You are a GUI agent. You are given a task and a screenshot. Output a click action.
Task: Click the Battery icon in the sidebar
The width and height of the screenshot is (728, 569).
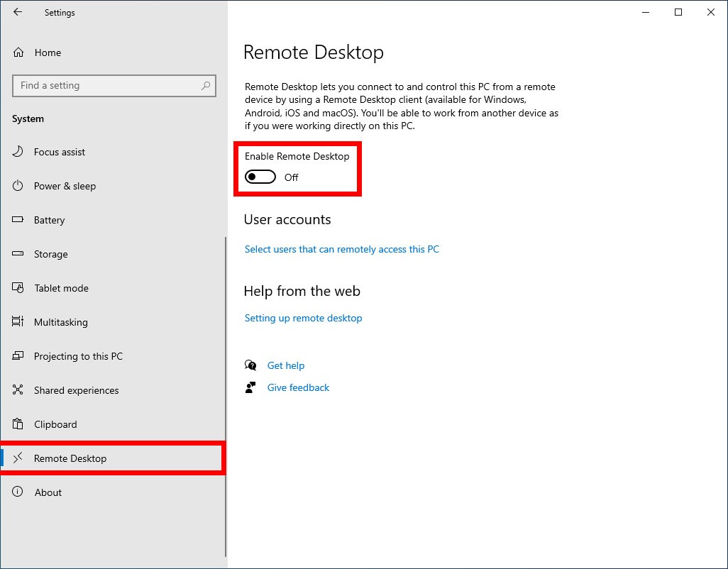tap(19, 220)
